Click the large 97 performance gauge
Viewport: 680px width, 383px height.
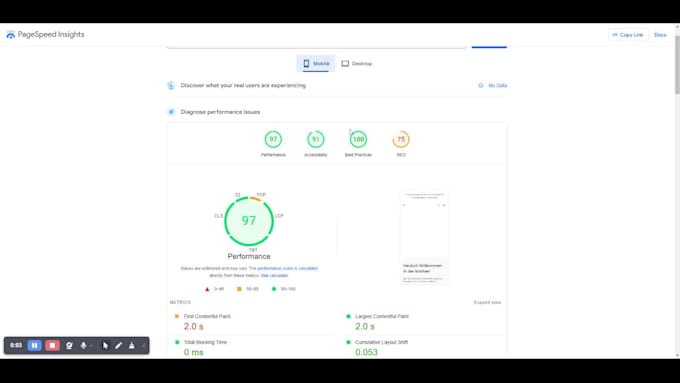click(x=249, y=221)
